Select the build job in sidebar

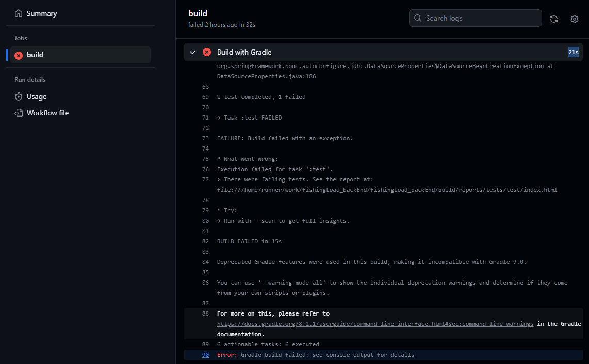pos(80,55)
